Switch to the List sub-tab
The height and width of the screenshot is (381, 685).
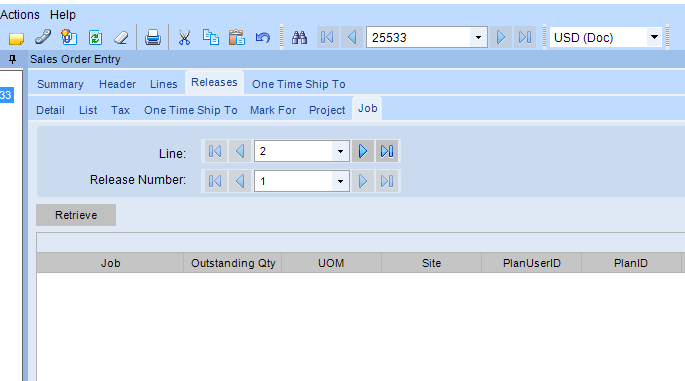(x=88, y=110)
